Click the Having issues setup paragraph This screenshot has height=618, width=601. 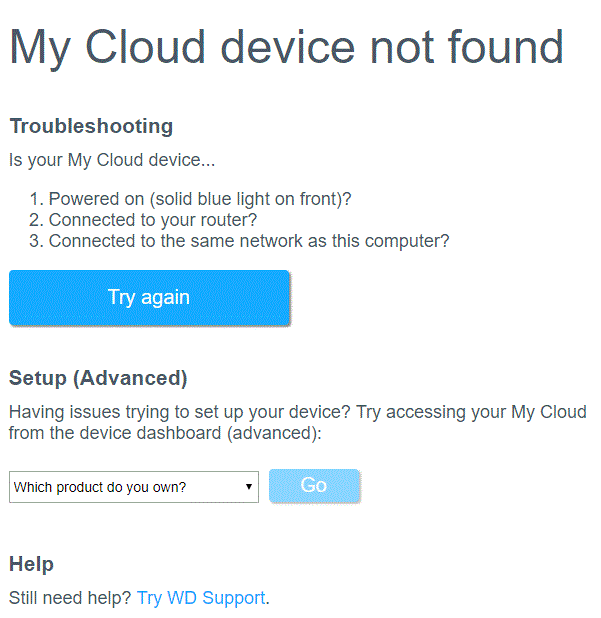297,412
